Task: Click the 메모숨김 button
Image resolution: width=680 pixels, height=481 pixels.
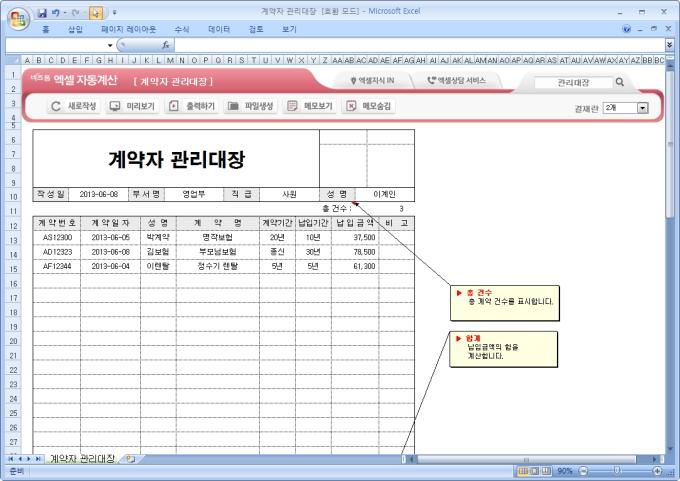Action: pyautogui.click(x=369, y=106)
